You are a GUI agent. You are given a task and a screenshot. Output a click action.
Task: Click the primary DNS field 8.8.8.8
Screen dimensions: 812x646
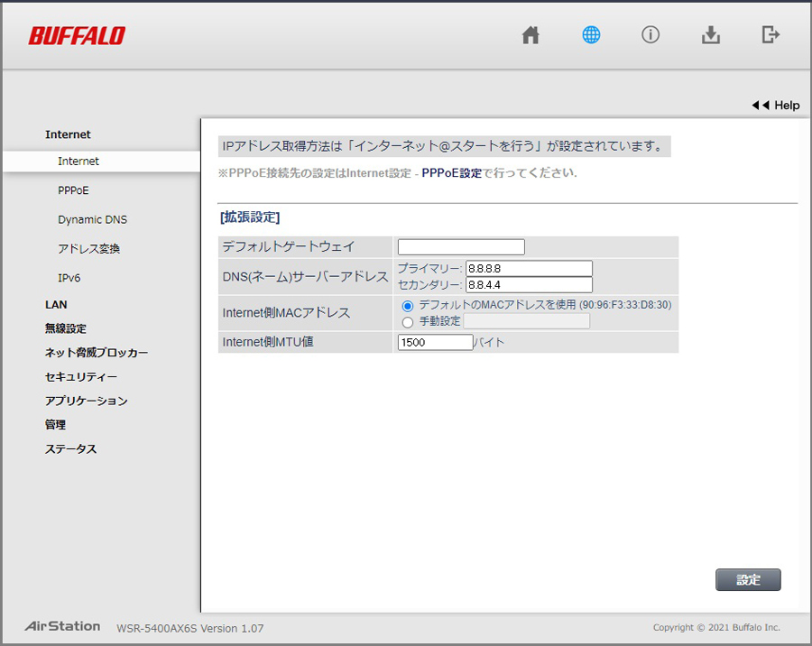529,268
